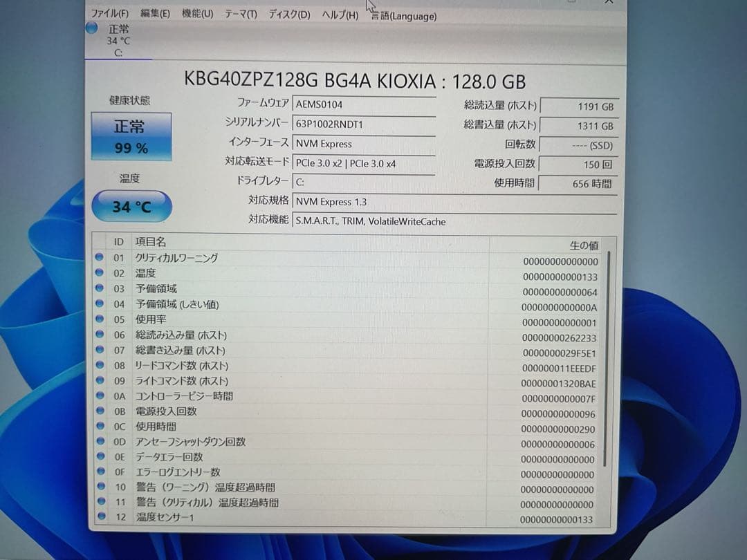747x560 pixels.
Task: Click status icon of row 03 予備領域
Action: pyautogui.click(x=99, y=288)
